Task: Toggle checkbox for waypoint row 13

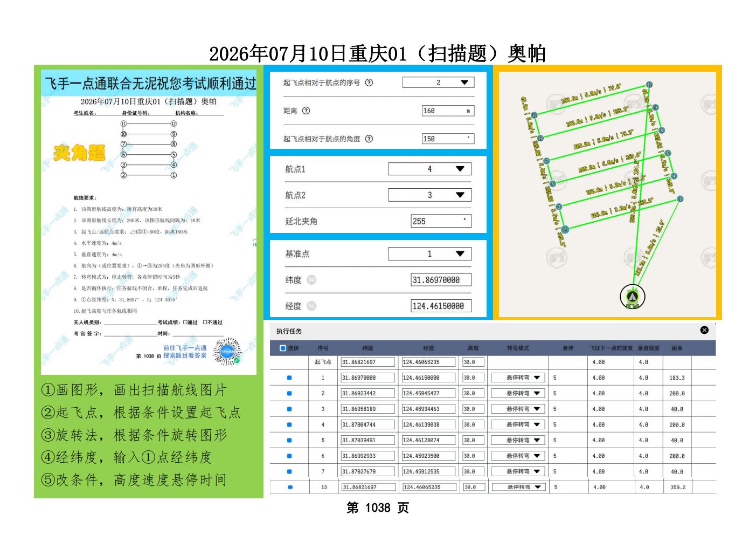Action: point(290,487)
